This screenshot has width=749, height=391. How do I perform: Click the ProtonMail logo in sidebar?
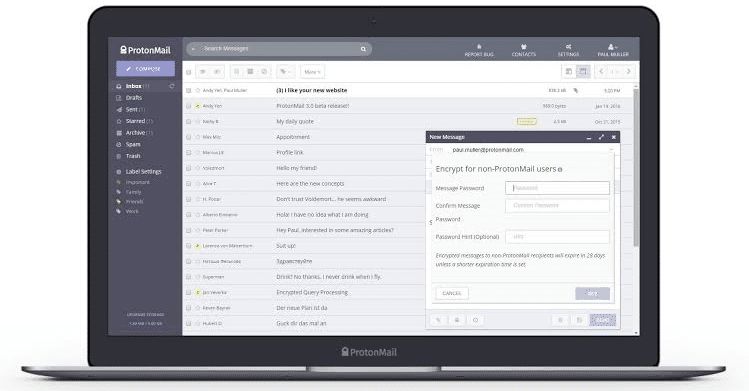145,50
